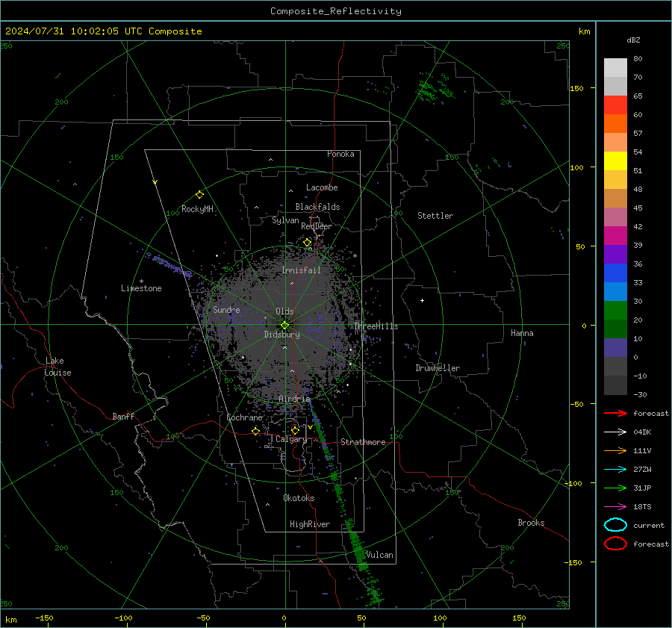The width and height of the screenshot is (672, 628).
Task: Select the yellow diamond marker below Cochrane
Action: pyautogui.click(x=256, y=431)
